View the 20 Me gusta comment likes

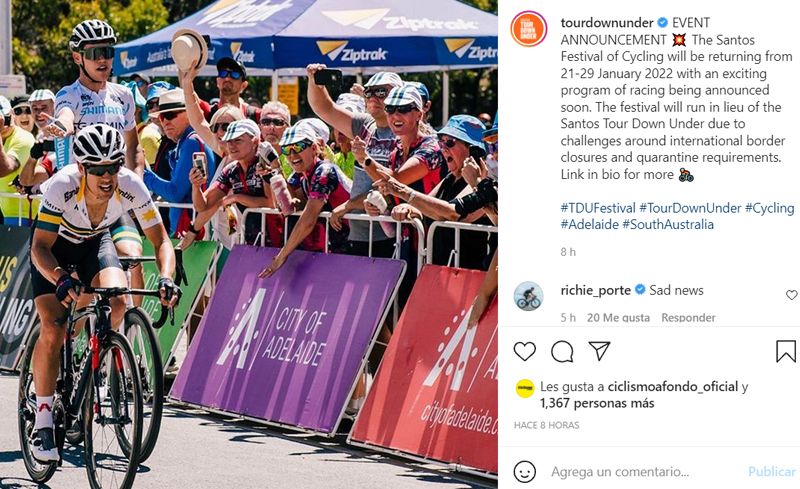coord(618,317)
